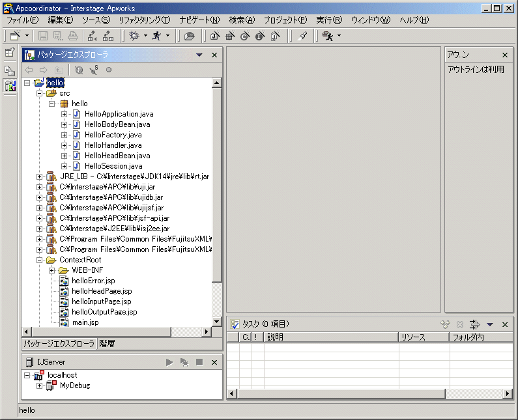Click the Save floppy disk icon

point(43,36)
